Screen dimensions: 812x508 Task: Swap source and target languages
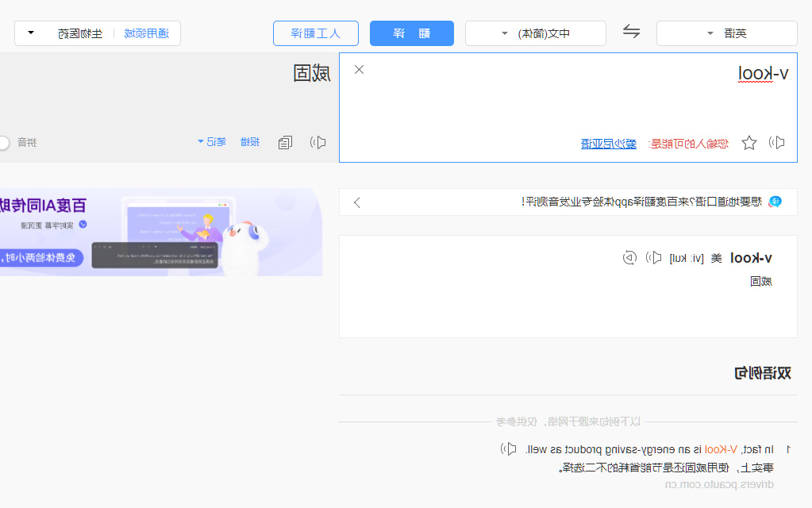[x=631, y=32]
